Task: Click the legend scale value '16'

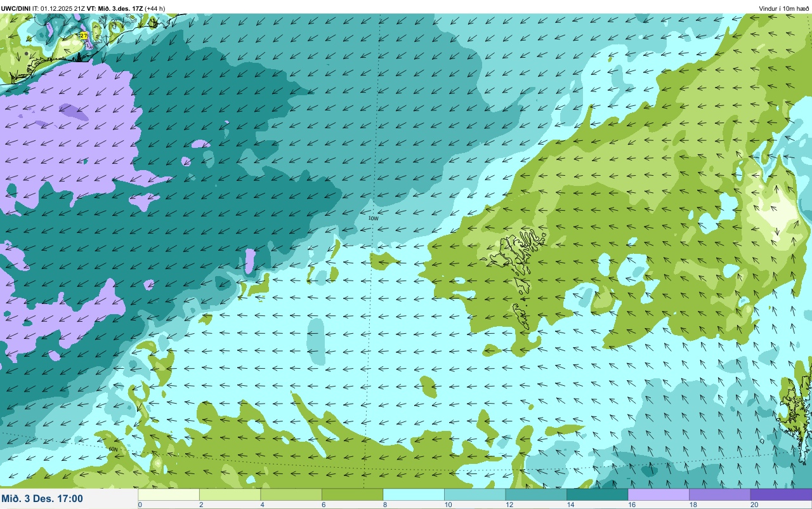Action: [x=631, y=505]
